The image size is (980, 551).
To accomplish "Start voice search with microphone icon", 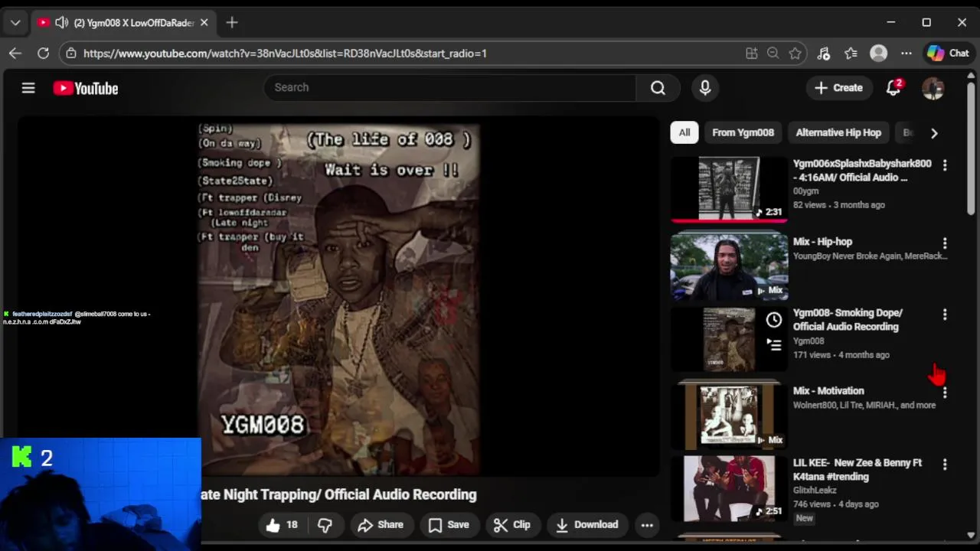I will click(705, 88).
